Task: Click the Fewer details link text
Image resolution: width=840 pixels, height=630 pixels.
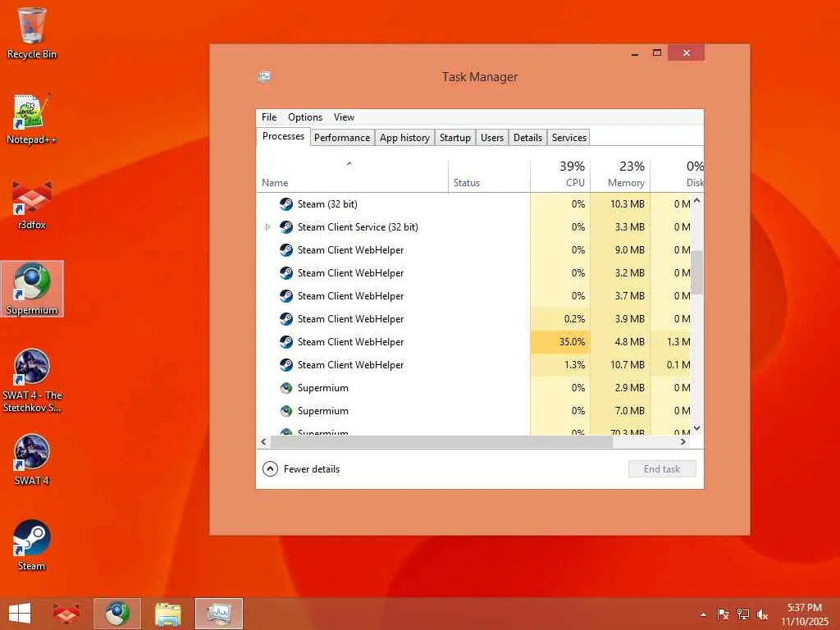Action: point(312,468)
